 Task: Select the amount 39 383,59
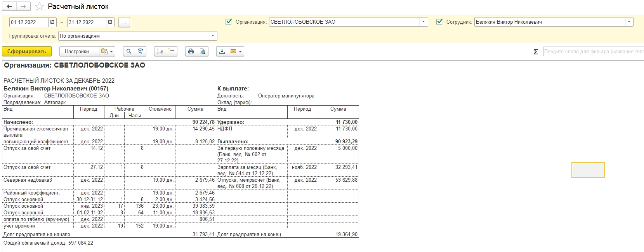(x=203, y=206)
